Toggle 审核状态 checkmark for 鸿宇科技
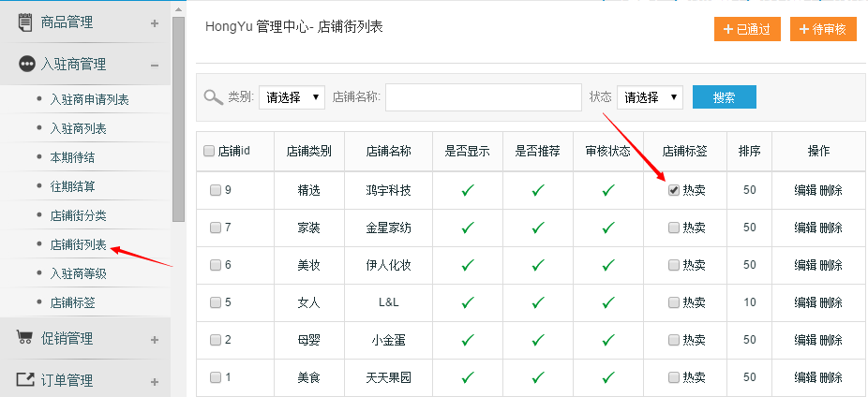This screenshot has height=397, width=868. tap(608, 190)
